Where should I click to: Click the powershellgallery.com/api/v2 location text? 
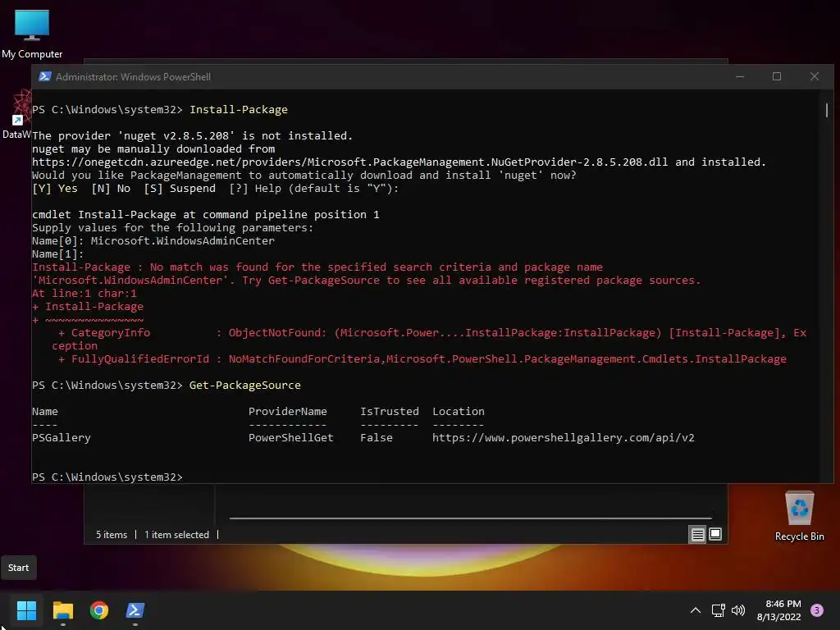[563, 438]
